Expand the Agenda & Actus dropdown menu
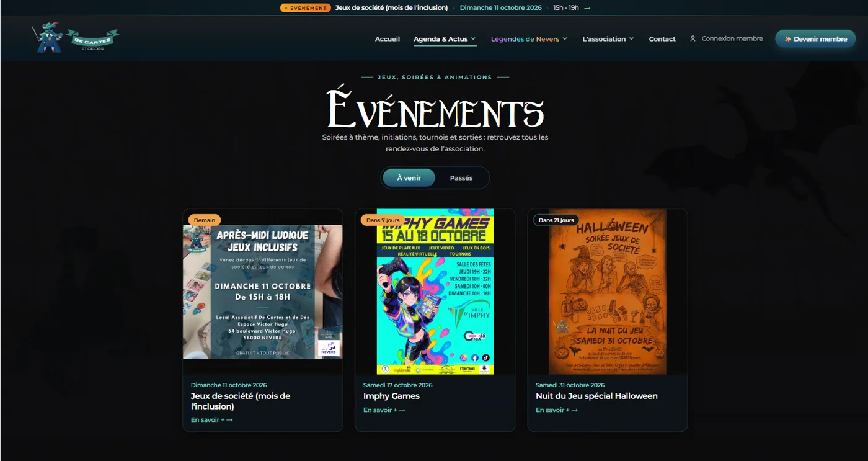This screenshot has width=868, height=461. 445,39
